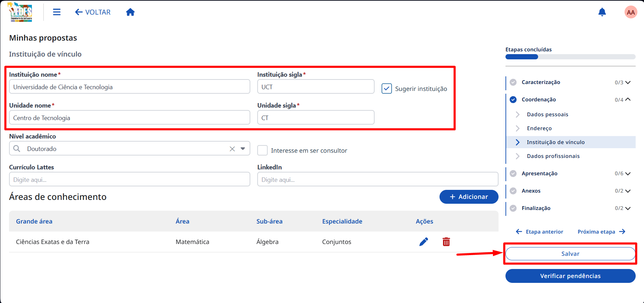Go to the home page icon
Image resolution: width=644 pixels, height=303 pixels.
[x=130, y=12]
